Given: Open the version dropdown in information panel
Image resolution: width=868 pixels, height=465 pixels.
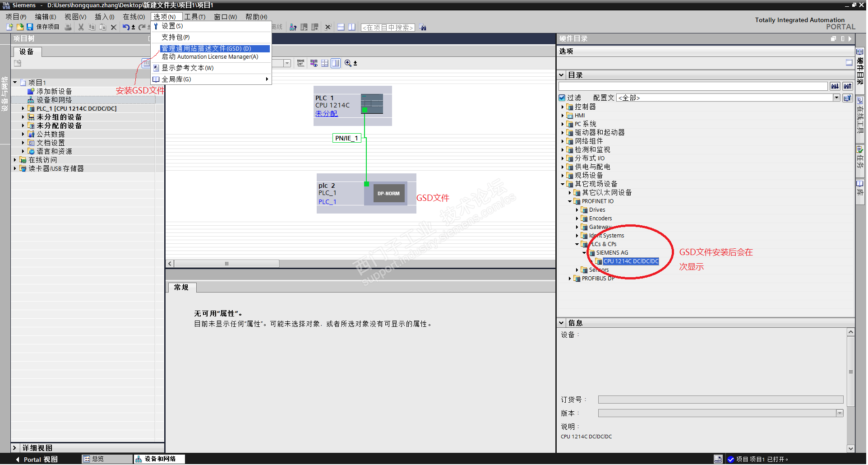Looking at the screenshot, I should pyautogui.click(x=840, y=414).
